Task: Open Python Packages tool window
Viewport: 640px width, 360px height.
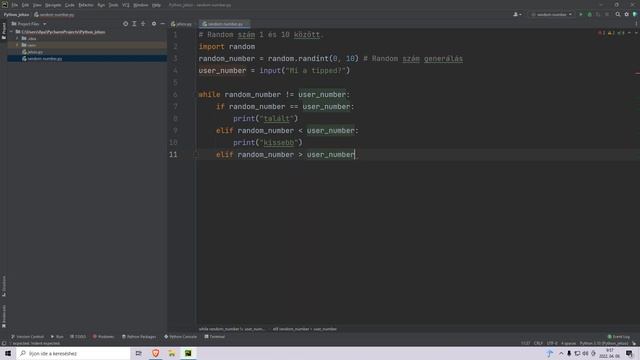Action: (139, 337)
